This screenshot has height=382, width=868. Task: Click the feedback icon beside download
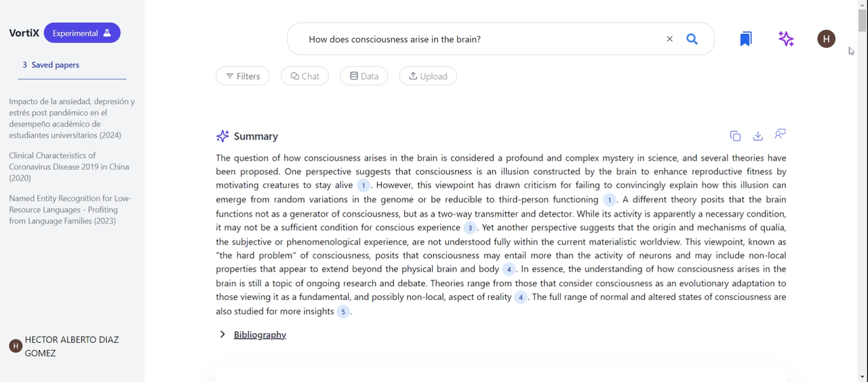pyautogui.click(x=781, y=134)
